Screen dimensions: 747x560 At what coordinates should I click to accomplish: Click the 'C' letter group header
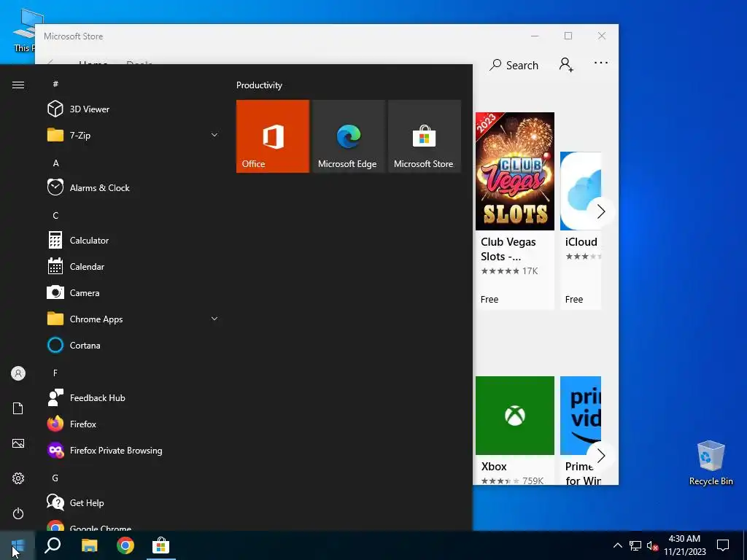pyautogui.click(x=55, y=215)
